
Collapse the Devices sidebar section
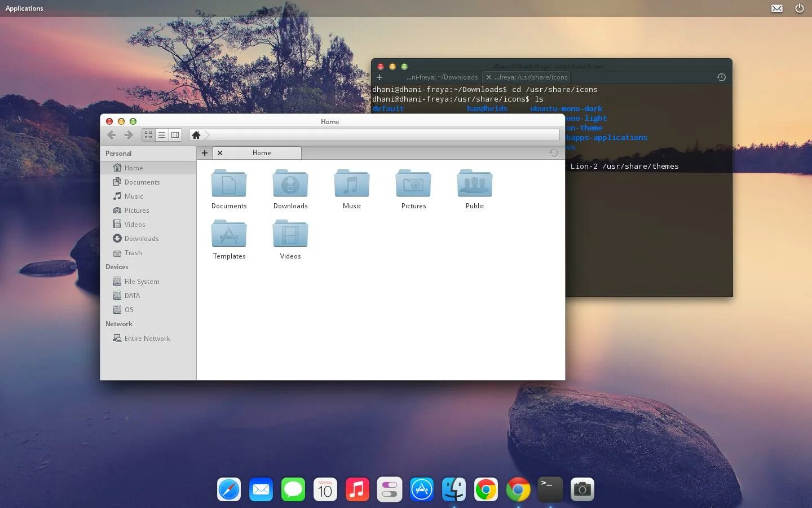[x=117, y=267]
